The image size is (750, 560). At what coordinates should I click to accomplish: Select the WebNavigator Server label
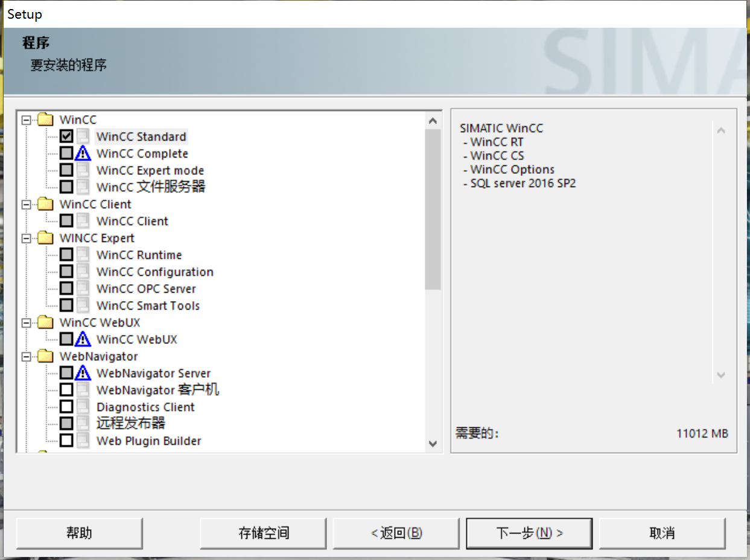pyautogui.click(x=153, y=373)
